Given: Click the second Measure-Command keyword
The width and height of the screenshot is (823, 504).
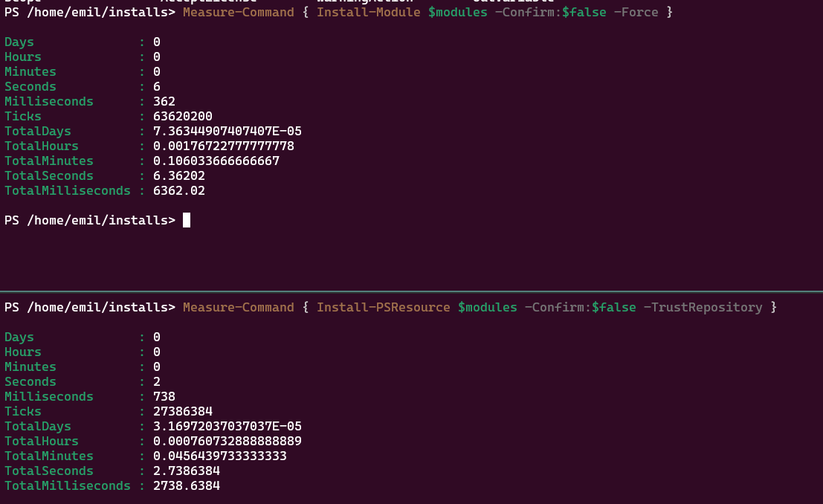Looking at the screenshot, I should 239,307.
